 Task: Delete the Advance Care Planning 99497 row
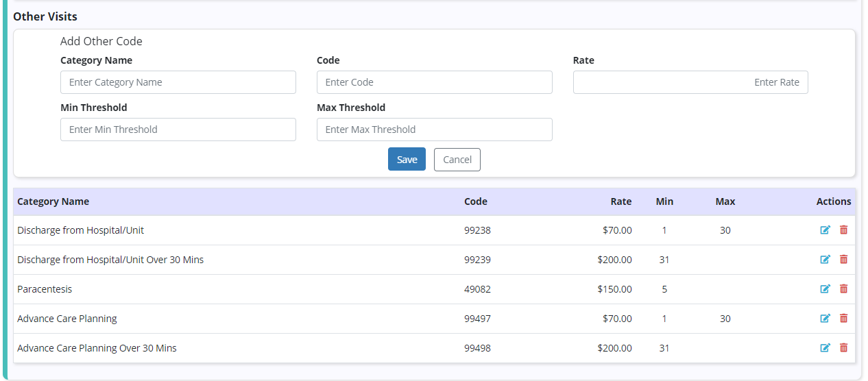pyautogui.click(x=843, y=319)
